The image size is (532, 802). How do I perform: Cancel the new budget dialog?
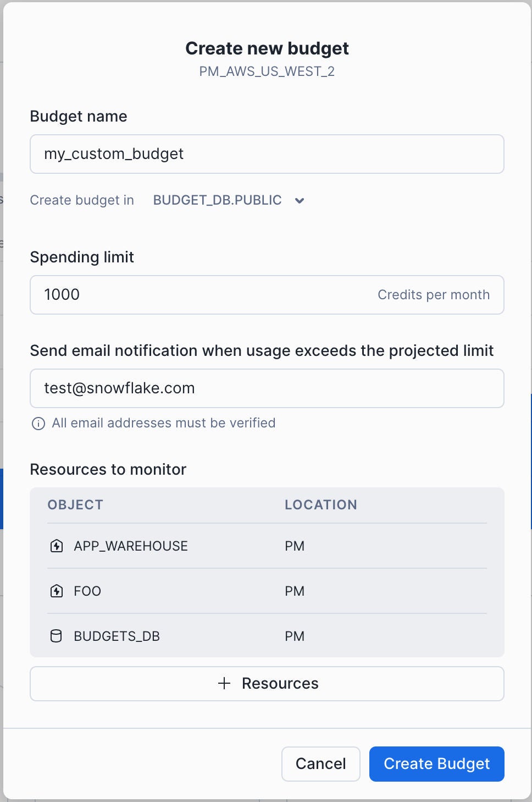point(321,764)
